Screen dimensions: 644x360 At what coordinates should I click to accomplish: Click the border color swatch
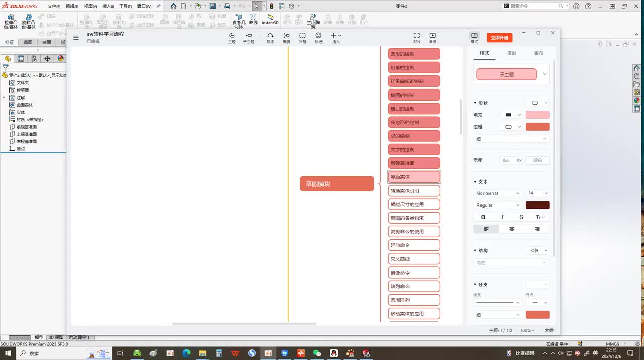coord(538,127)
